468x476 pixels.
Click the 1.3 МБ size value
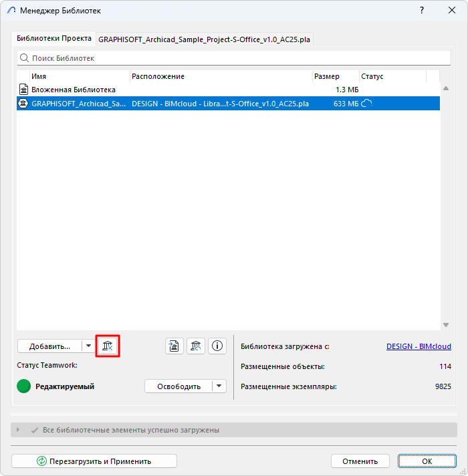[347, 90]
